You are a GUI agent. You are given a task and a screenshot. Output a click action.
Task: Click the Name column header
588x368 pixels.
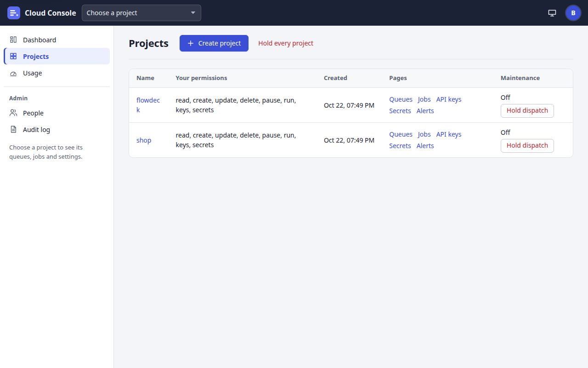(x=145, y=78)
